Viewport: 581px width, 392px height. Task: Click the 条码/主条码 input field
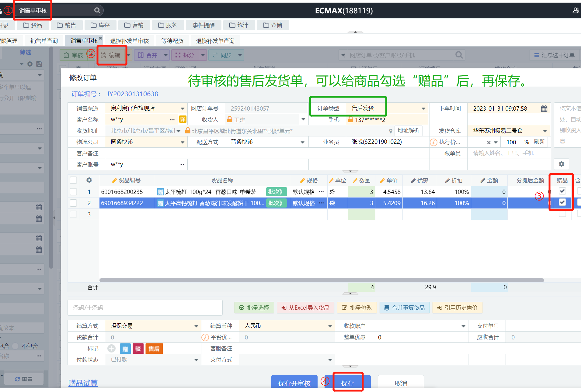tap(145, 308)
